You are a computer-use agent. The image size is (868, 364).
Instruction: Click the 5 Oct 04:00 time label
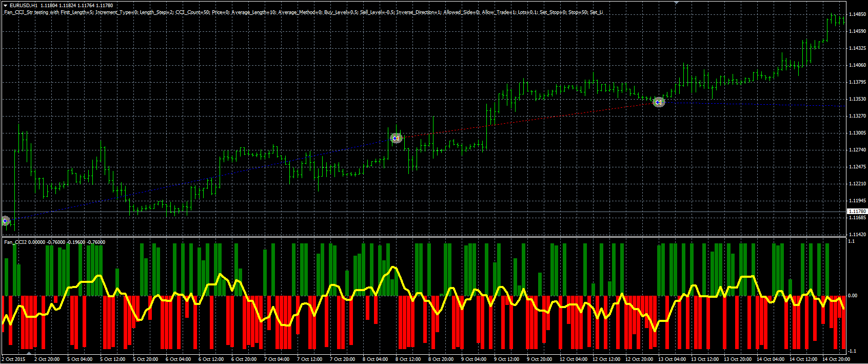80,359
